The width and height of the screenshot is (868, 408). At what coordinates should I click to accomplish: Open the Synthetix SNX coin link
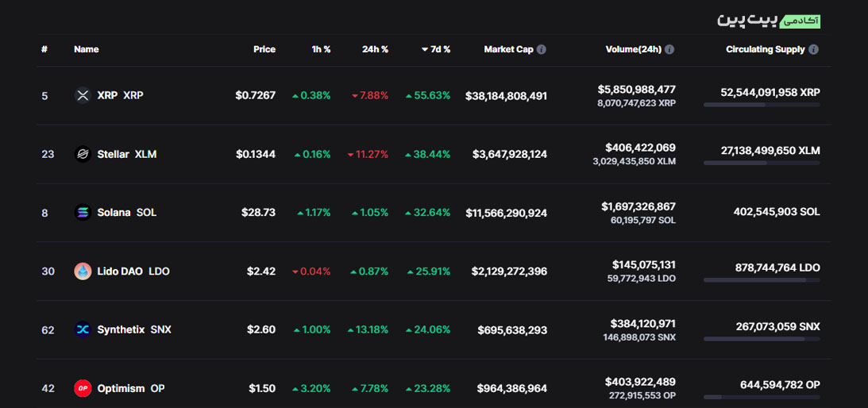coord(134,330)
